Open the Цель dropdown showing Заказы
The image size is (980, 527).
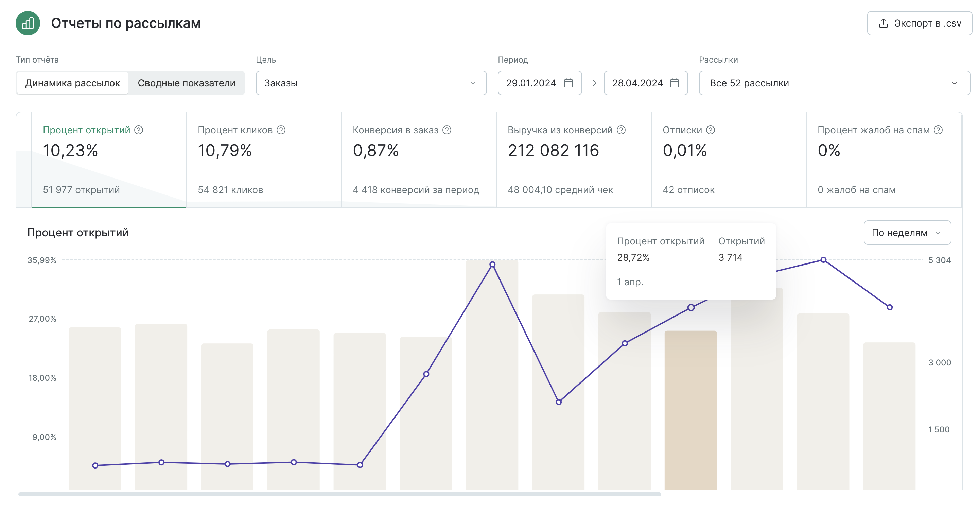coord(371,83)
